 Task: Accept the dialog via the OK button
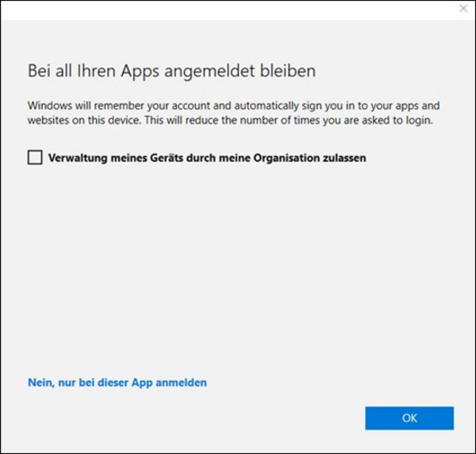pos(409,418)
